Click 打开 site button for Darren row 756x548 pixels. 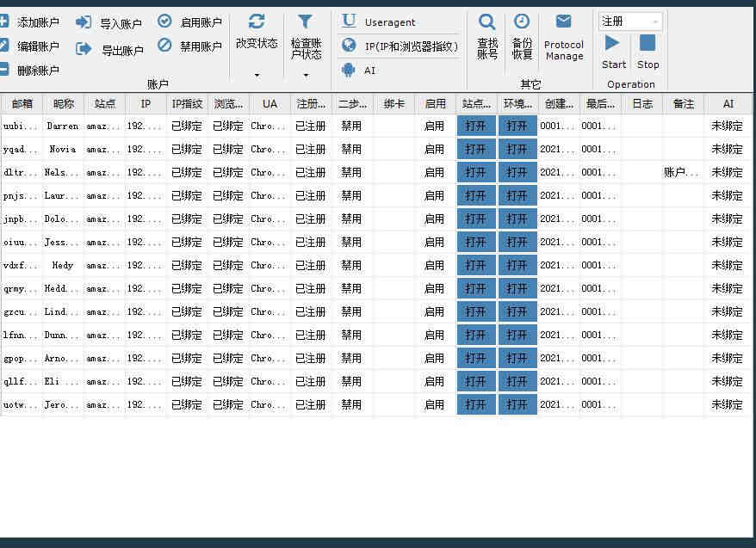tap(476, 126)
